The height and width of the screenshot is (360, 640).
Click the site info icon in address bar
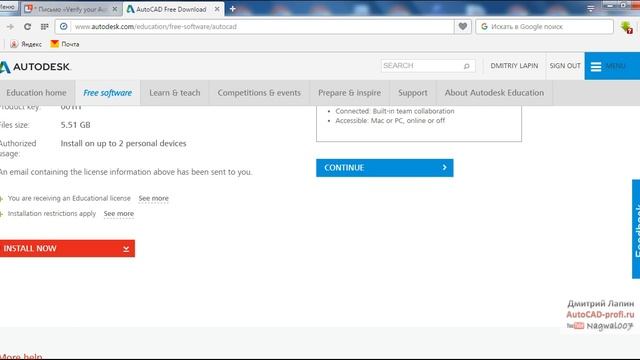click(x=64, y=27)
